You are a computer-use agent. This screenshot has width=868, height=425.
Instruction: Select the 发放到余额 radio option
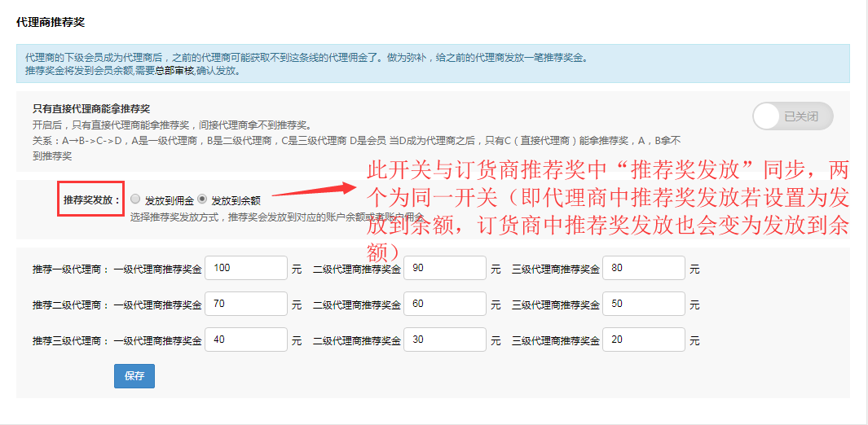point(202,199)
